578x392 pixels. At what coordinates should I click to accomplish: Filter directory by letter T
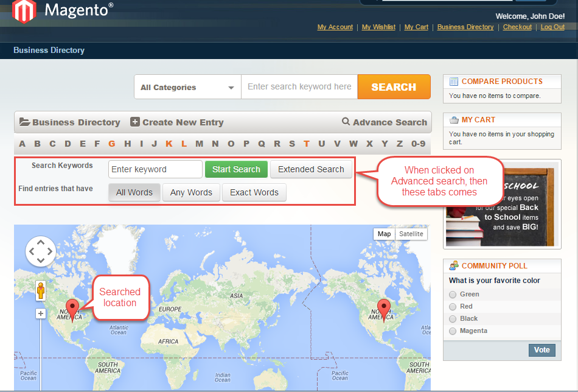click(306, 144)
